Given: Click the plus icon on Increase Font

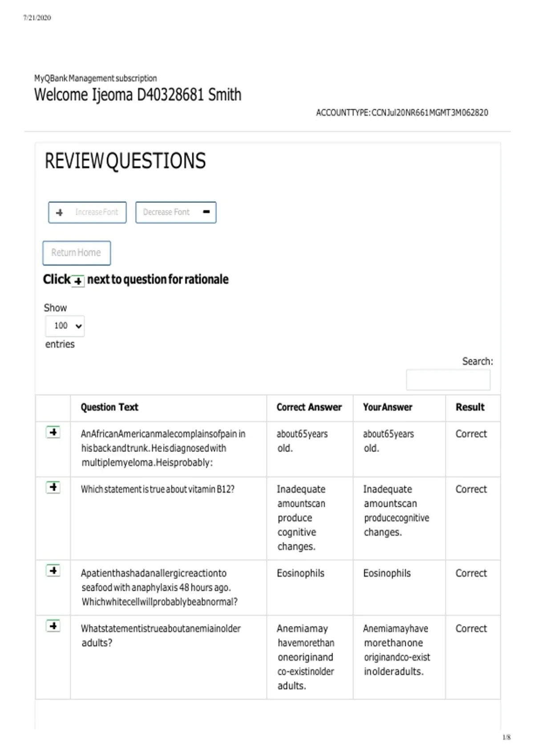Looking at the screenshot, I should 60,213.
